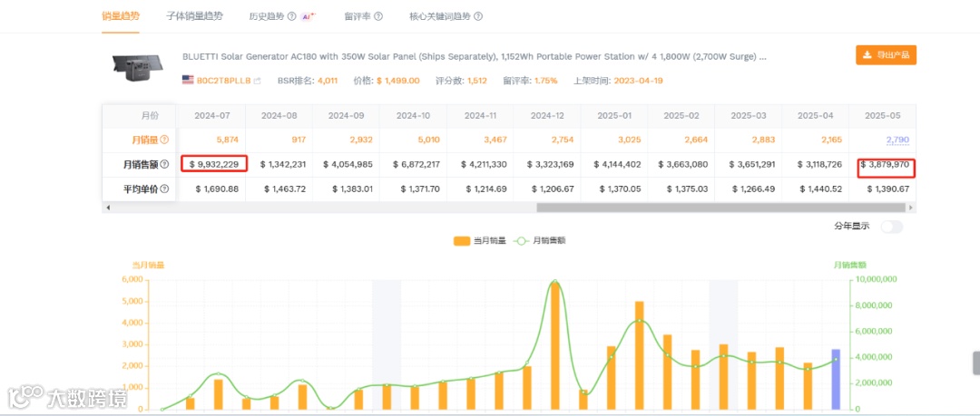Open the BLUETTI Solar Generator AC180 product title
980x416 pixels.
[x=475, y=57]
